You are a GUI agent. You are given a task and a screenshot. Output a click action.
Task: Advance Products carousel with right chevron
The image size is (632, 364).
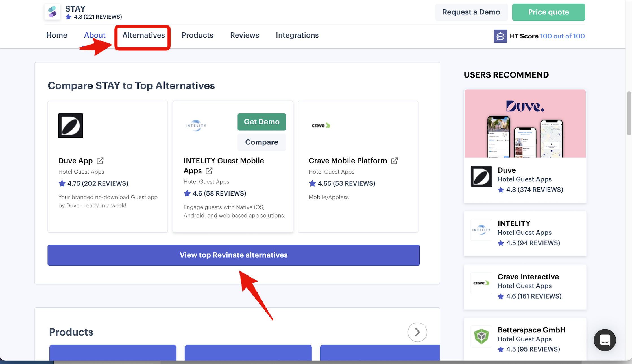417,332
